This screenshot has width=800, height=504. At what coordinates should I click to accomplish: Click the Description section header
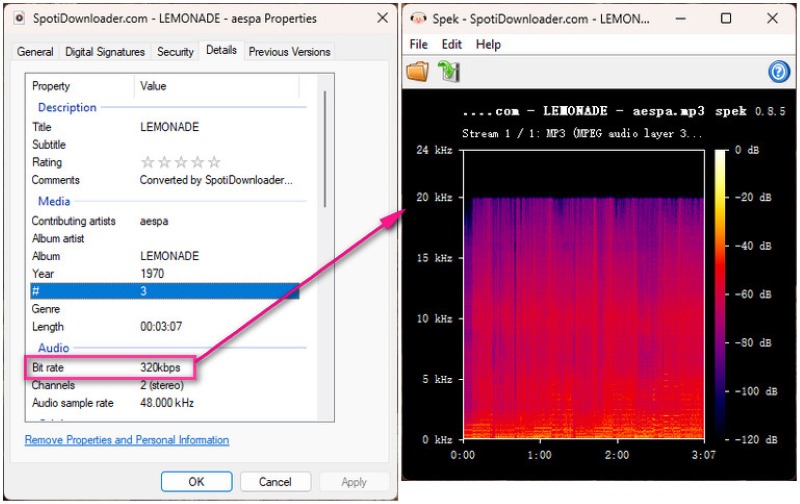click(x=67, y=107)
